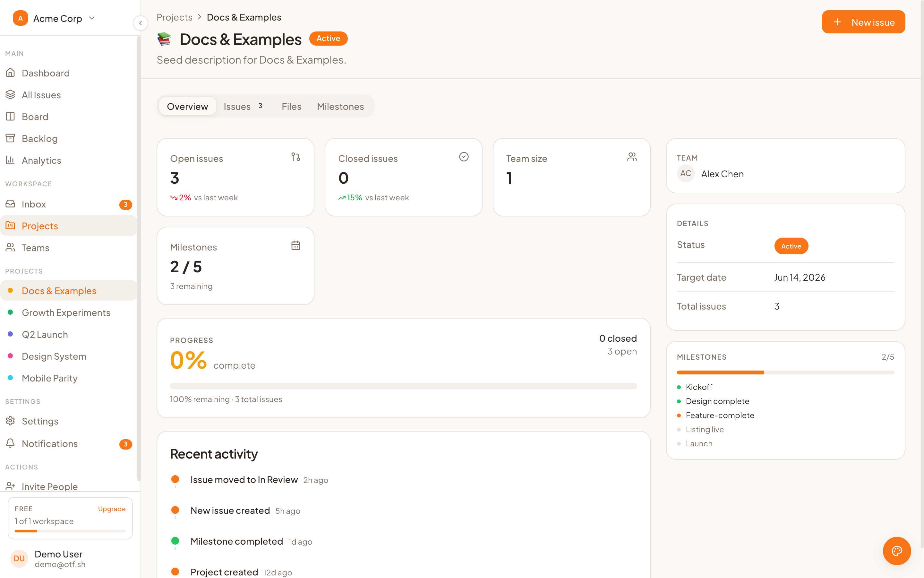924x578 pixels.
Task: Click the upward trend arrow on Closed issues
Action: click(342, 197)
